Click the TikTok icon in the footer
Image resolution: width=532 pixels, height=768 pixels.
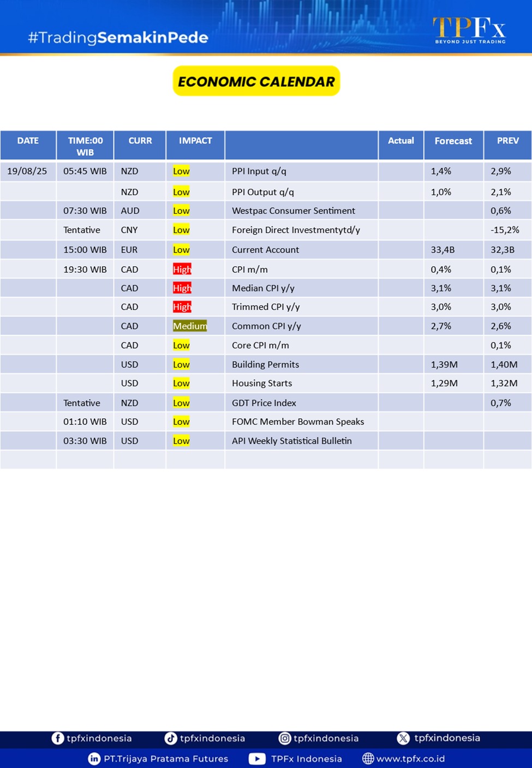171,738
